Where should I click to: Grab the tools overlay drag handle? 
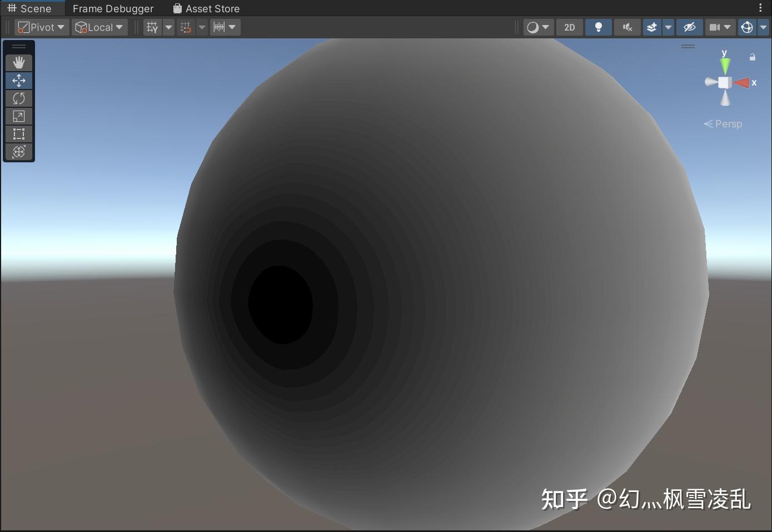[x=19, y=47]
